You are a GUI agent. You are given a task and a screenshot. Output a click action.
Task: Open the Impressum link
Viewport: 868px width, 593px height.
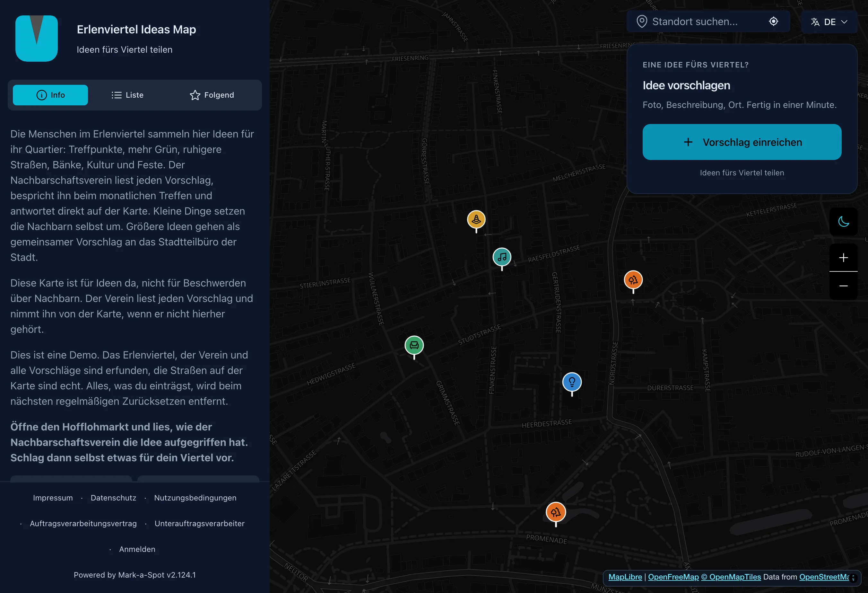click(x=53, y=498)
